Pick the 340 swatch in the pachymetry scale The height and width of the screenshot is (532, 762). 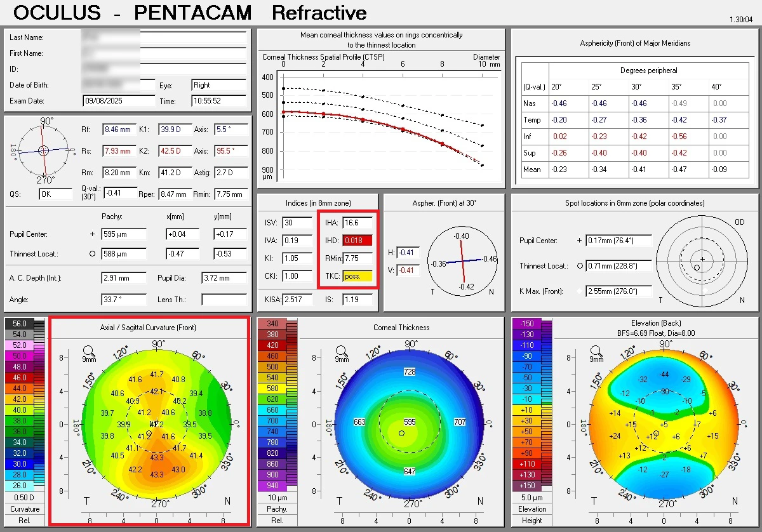(272, 324)
